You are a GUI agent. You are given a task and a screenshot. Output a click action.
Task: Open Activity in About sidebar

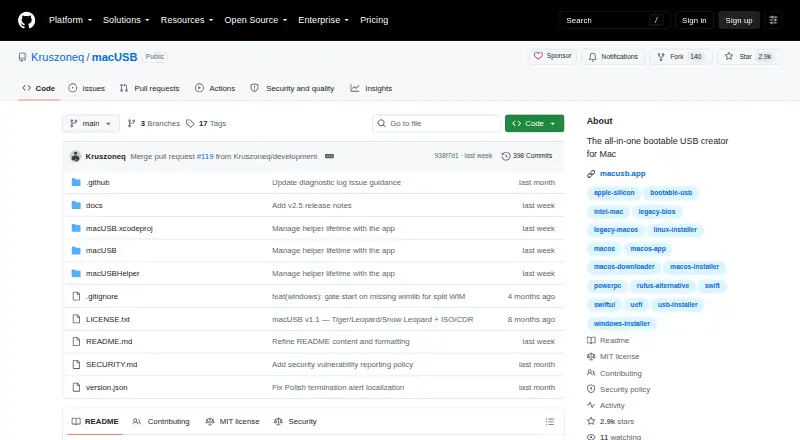[x=606, y=405]
